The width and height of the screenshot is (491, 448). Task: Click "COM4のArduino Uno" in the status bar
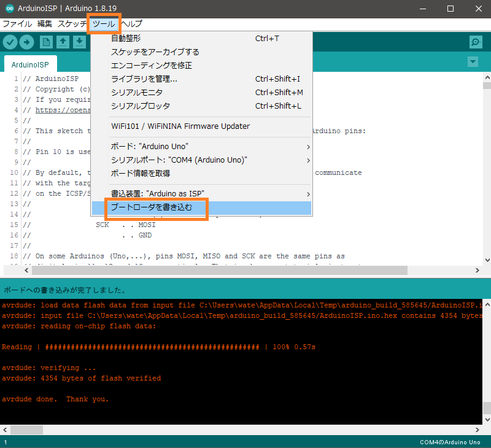click(450, 442)
